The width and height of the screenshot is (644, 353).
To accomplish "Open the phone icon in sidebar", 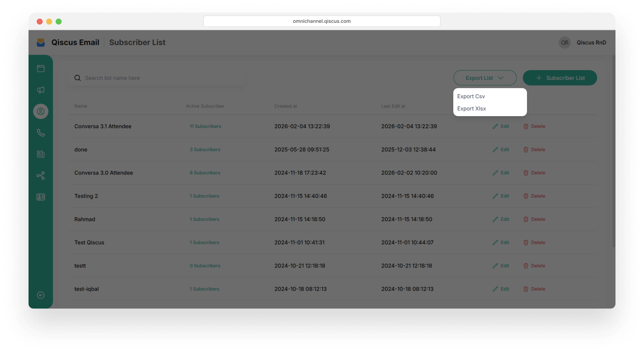I will pos(41,133).
